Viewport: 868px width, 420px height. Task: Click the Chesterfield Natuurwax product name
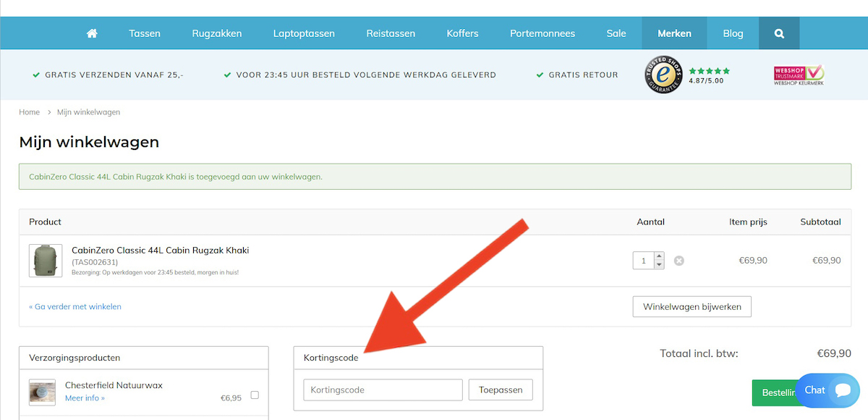[114, 385]
